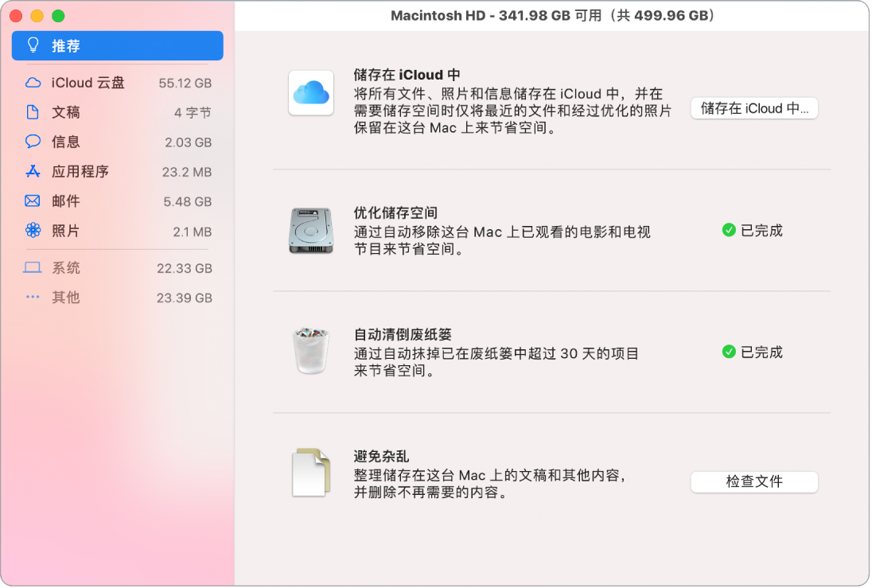The image size is (872, 588).
Task: Click the blank document icon for 避免杂乱
Action: (311, 473)
